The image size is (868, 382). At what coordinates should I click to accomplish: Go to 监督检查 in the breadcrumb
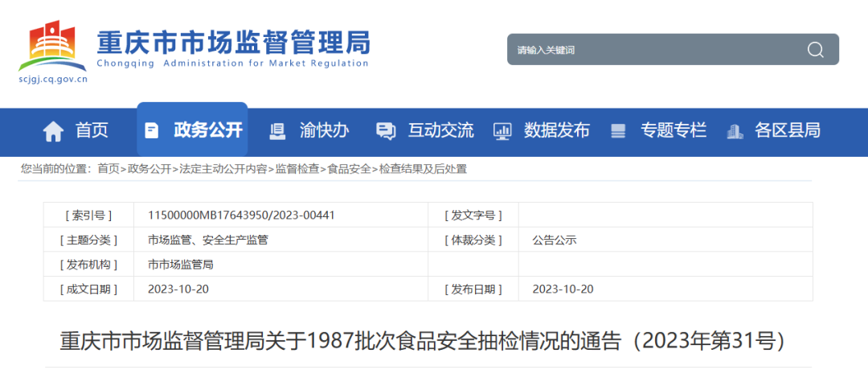(x=297, y=169)
